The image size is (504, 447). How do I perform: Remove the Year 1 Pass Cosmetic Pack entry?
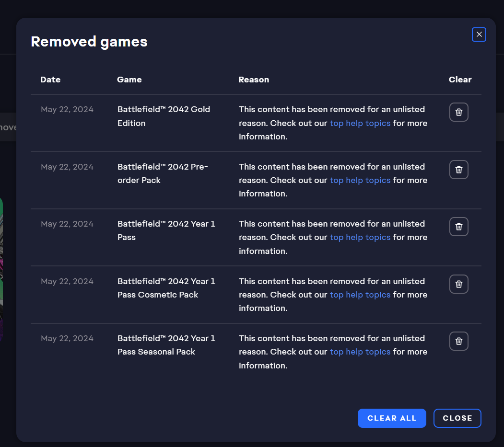click(458, 284)
